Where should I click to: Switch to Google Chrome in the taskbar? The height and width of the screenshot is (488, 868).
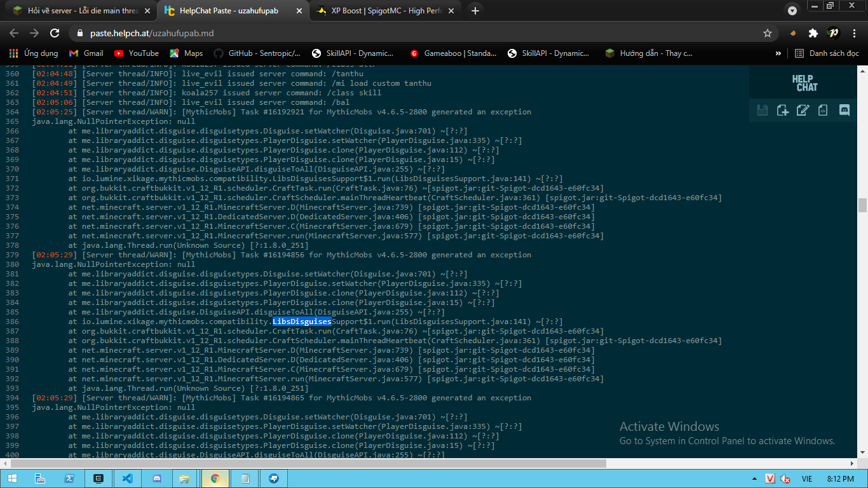[x=215, y=478]
